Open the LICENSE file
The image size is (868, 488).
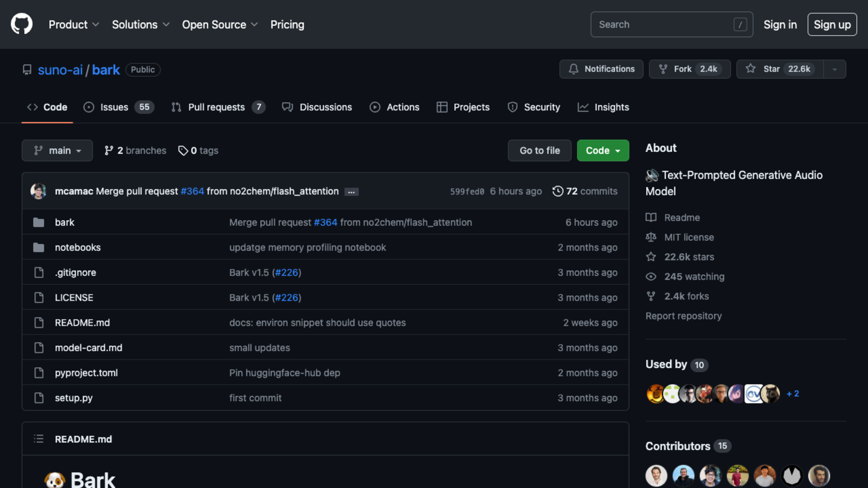tap(74, 298)
